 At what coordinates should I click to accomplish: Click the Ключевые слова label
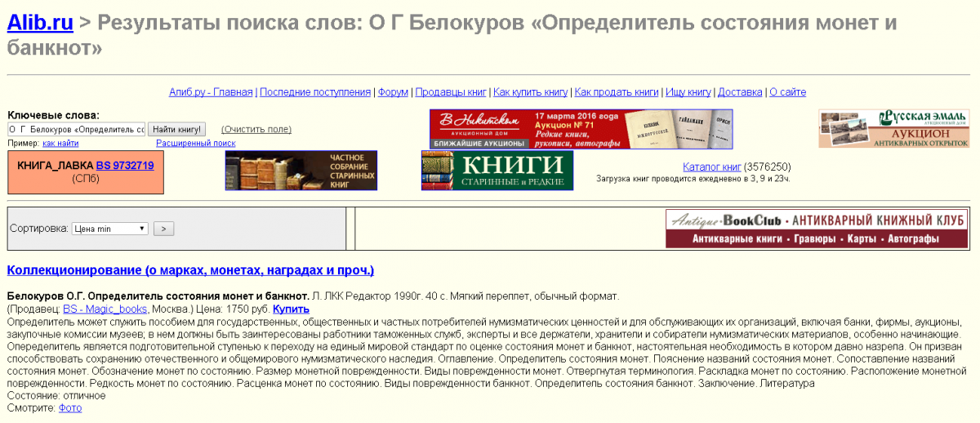(53, 115)
